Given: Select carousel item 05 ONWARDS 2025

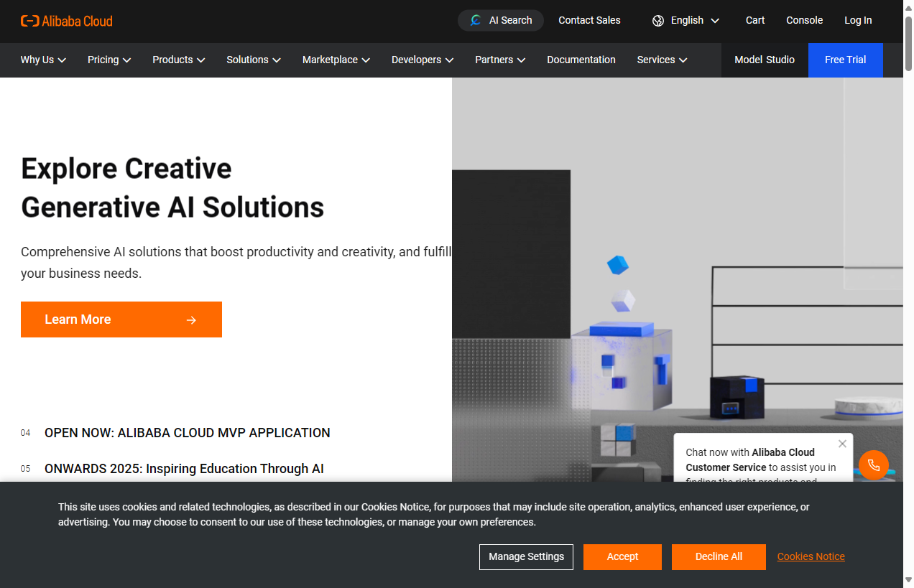Looking at the screenshot, I should [184, 468].
